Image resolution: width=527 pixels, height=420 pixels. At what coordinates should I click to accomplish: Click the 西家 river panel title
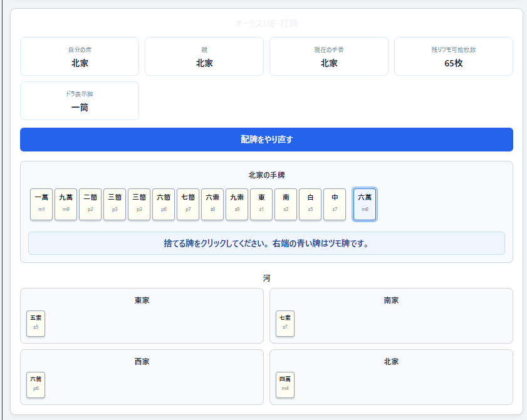142,362
